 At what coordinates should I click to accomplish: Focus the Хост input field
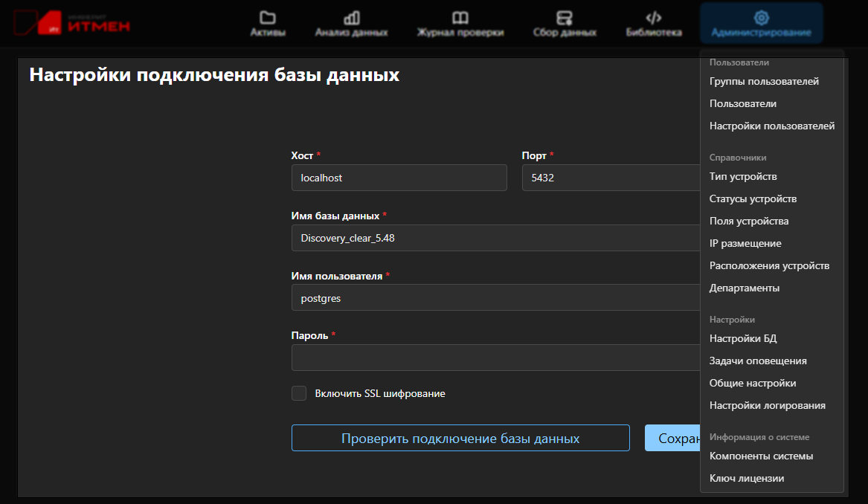click(x=399, y=178)
